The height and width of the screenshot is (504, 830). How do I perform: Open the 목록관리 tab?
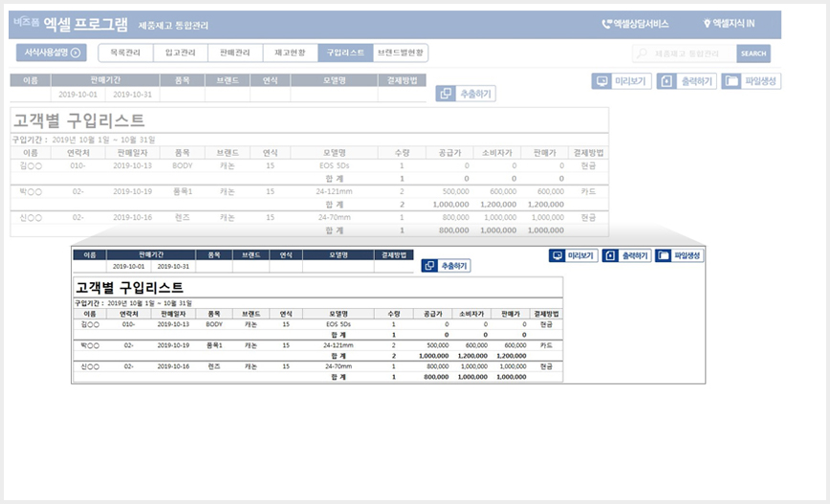[125, 53]
